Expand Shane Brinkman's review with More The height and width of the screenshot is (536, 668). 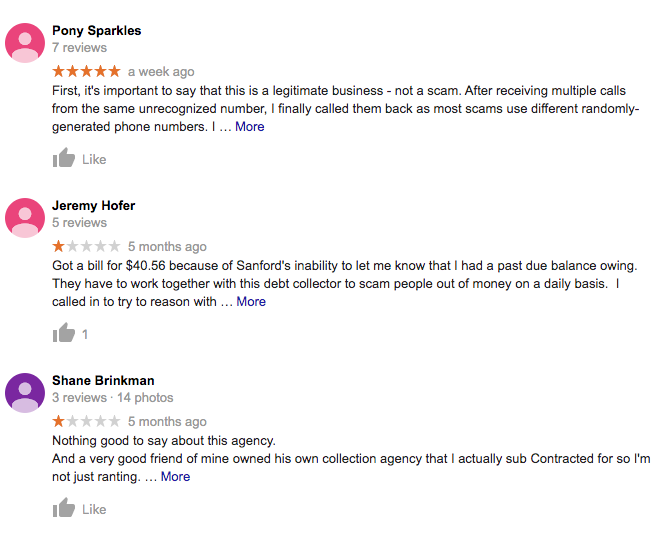(175, 477)
